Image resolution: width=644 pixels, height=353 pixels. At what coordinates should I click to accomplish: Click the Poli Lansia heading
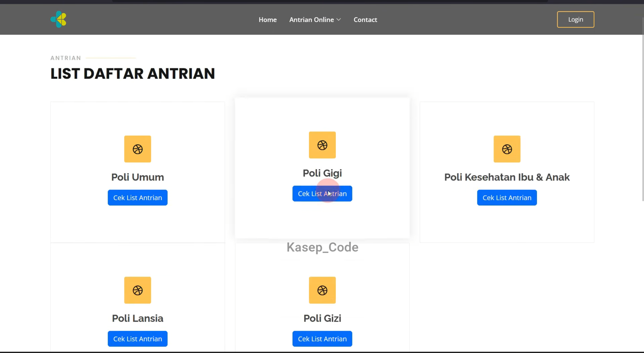coord(138,318)
